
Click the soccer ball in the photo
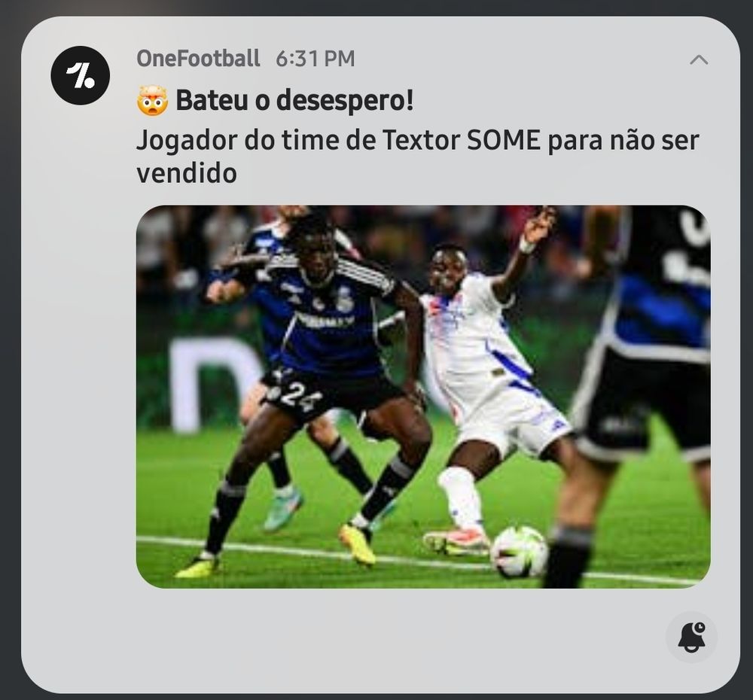point(519,551)
